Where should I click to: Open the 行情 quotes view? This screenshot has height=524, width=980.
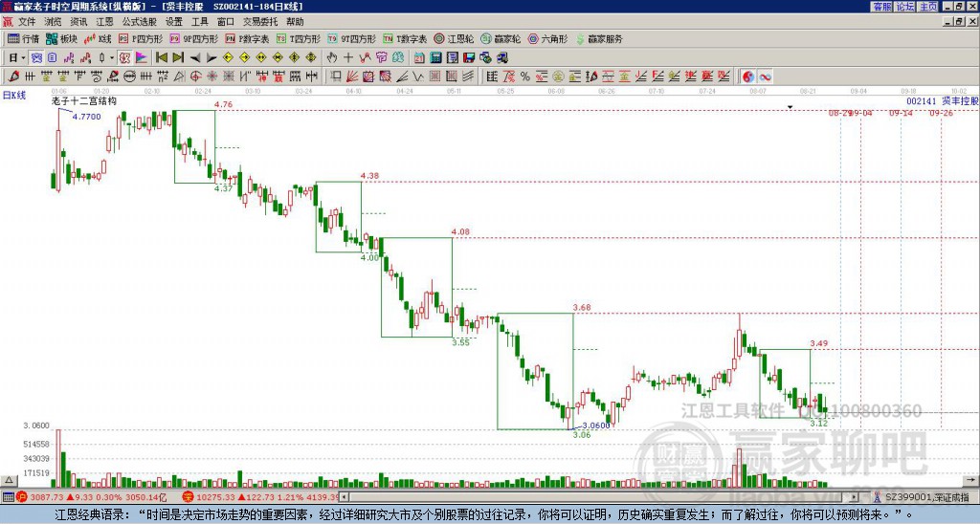point(23,38)
